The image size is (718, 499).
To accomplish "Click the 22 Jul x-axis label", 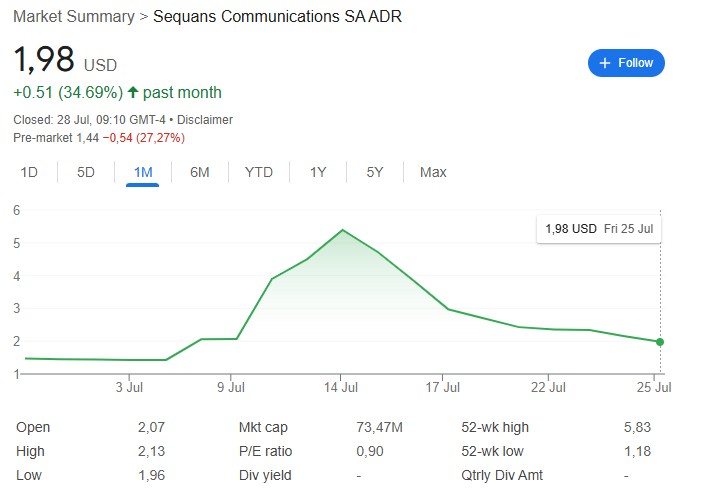I will 548,387.
